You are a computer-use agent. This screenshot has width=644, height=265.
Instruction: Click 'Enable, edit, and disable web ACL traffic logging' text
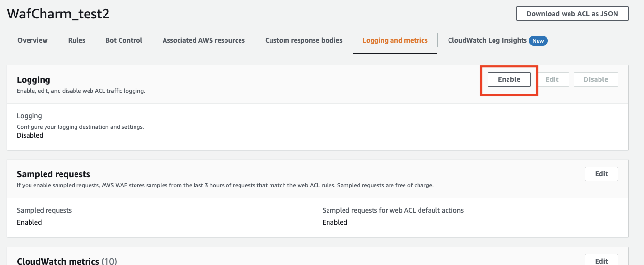pos(81,91)
